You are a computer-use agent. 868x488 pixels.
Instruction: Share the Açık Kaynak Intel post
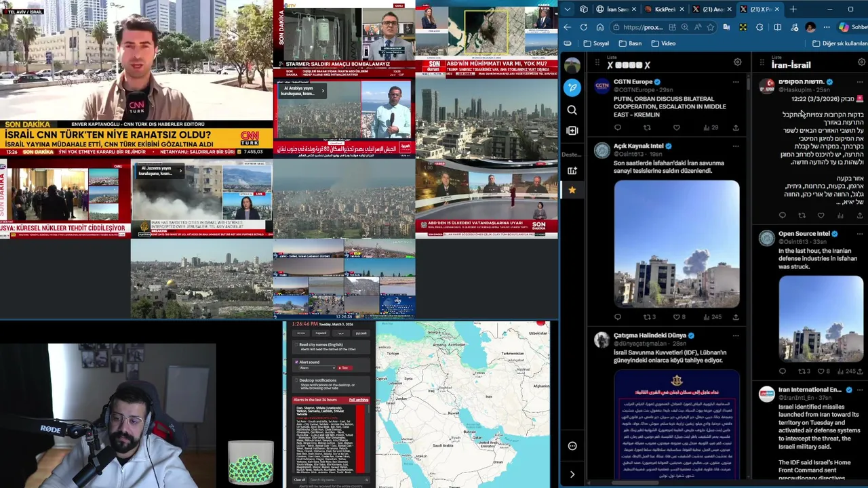736,317
